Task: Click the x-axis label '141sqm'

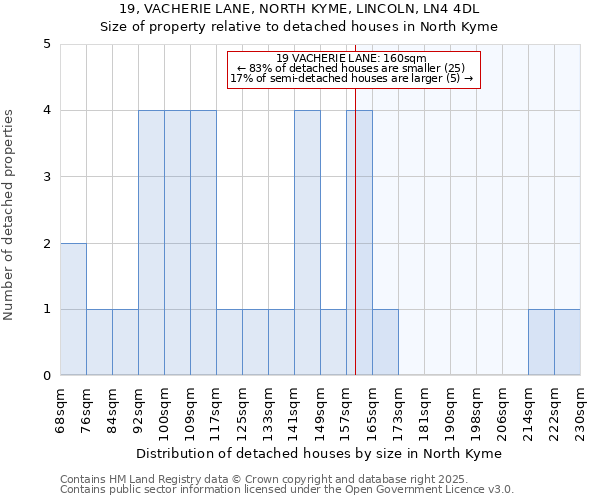Action: coord(294,415)
